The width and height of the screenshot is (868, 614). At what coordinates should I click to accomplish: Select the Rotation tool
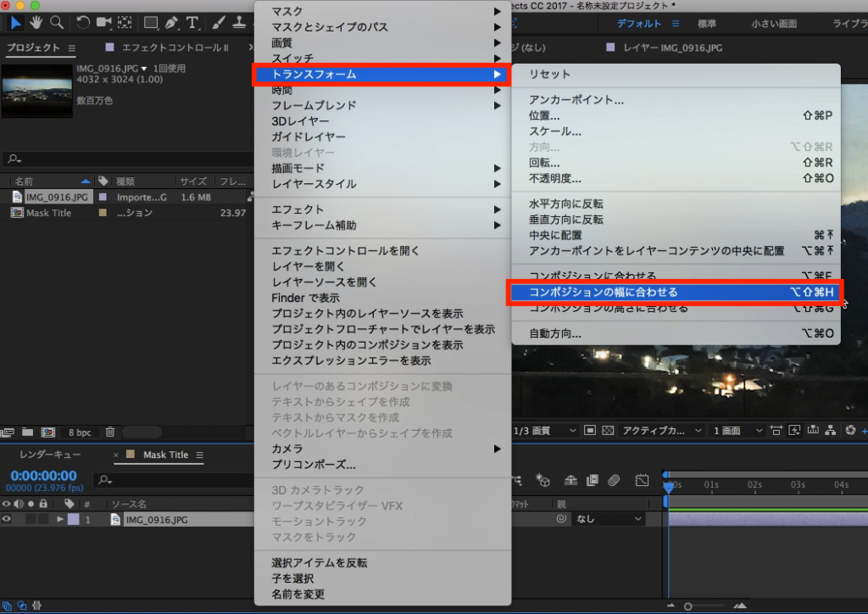click(83, 22)
